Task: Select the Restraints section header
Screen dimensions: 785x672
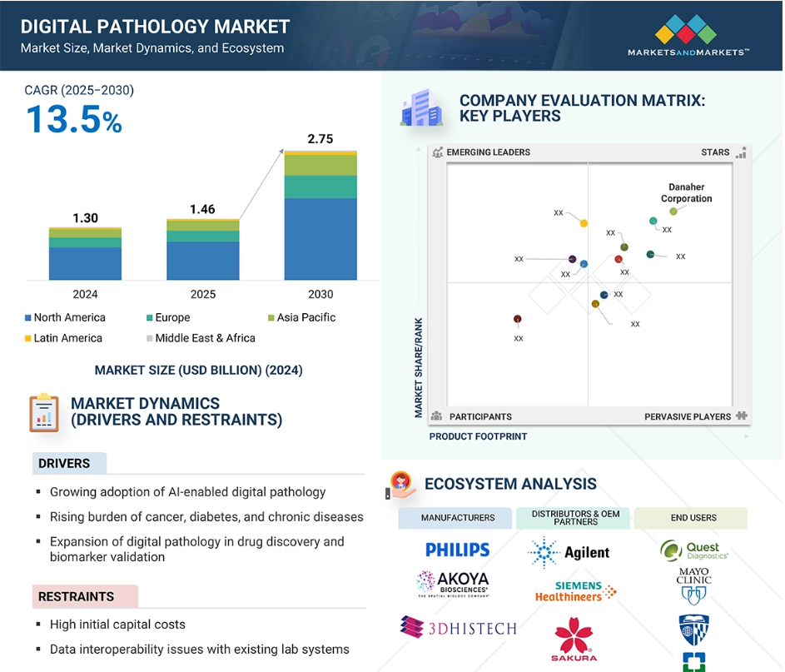Action: coord(85,596)
